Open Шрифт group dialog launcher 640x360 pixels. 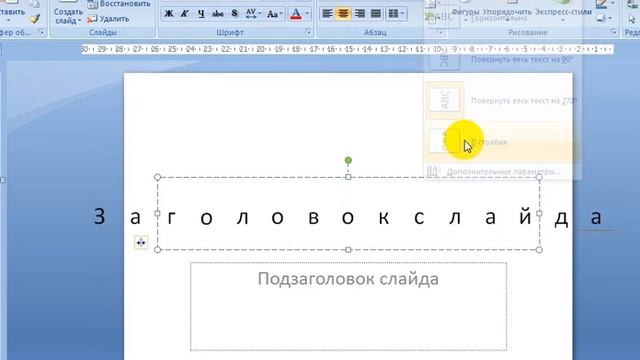click(x=308, y=32)
